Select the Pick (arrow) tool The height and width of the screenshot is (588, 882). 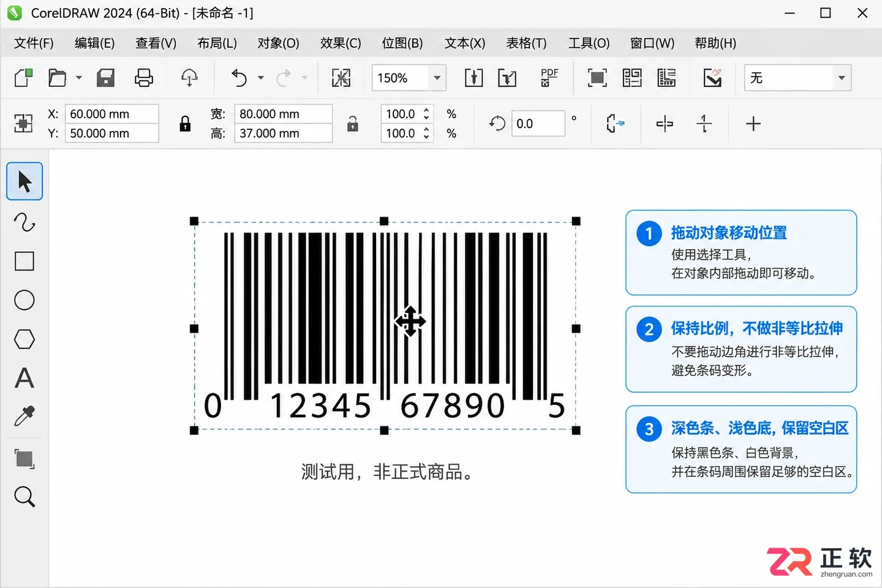point(24,181)
